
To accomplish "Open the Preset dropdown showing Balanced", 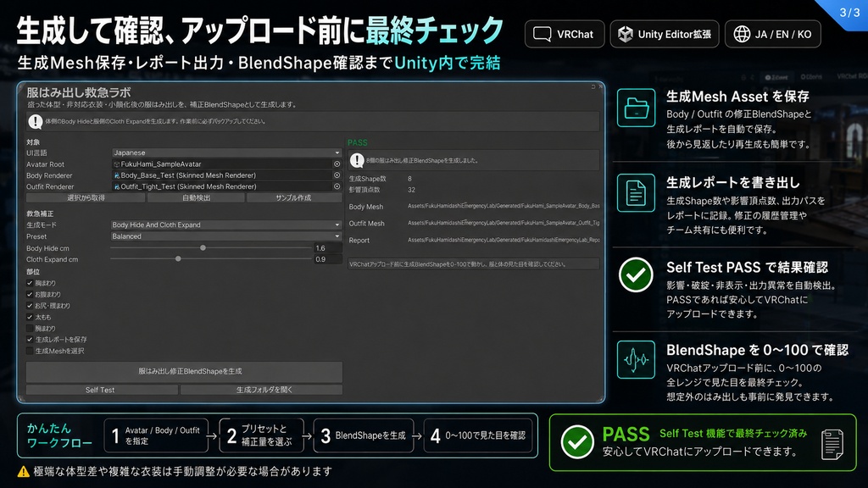I will pos(226,236).
